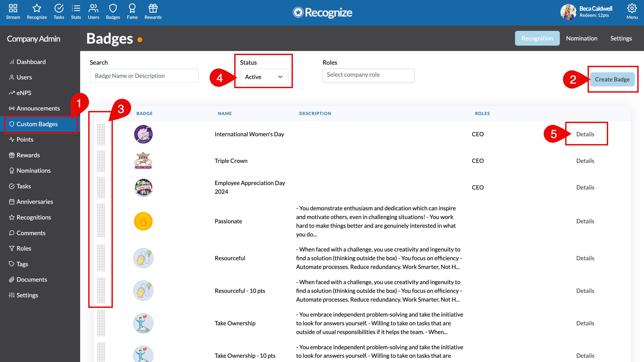644x362 pixels.
Task: Open Details for the Resourceful badge
Action: click(585, 258)
